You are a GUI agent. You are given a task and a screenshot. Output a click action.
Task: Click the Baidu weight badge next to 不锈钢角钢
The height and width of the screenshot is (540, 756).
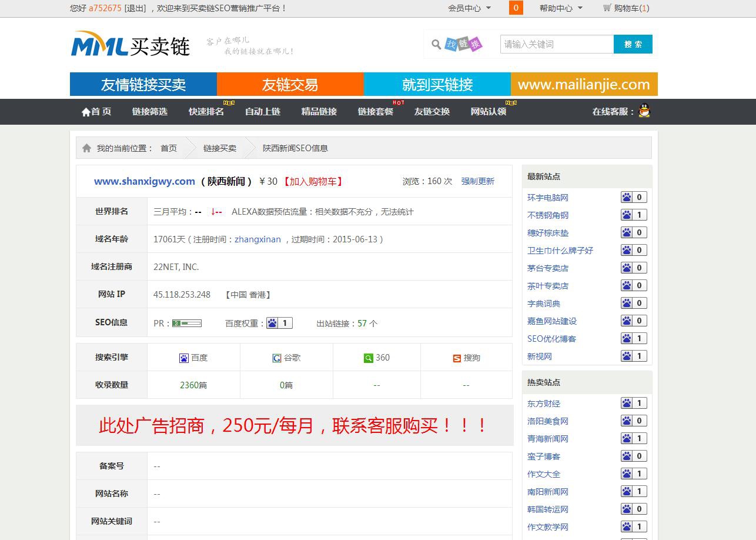634,215
